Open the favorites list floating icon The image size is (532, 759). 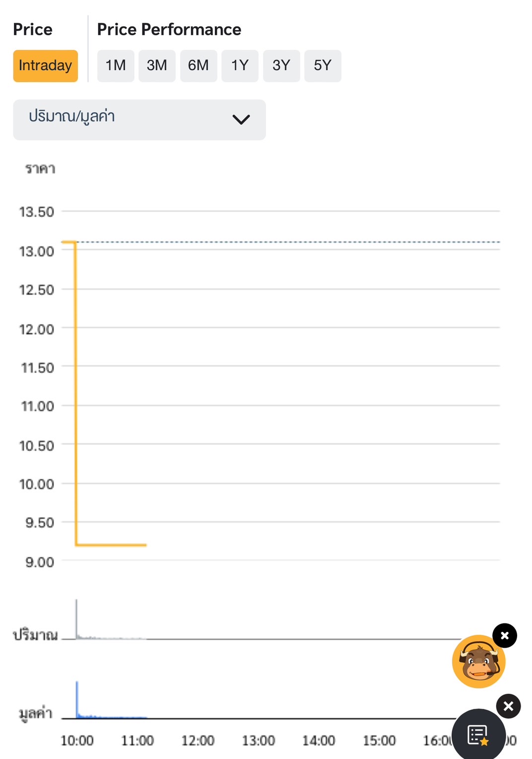(478, 735)
